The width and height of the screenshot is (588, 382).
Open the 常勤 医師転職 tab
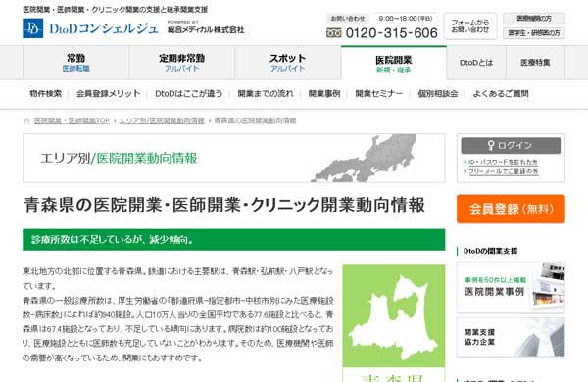point(76,63)
